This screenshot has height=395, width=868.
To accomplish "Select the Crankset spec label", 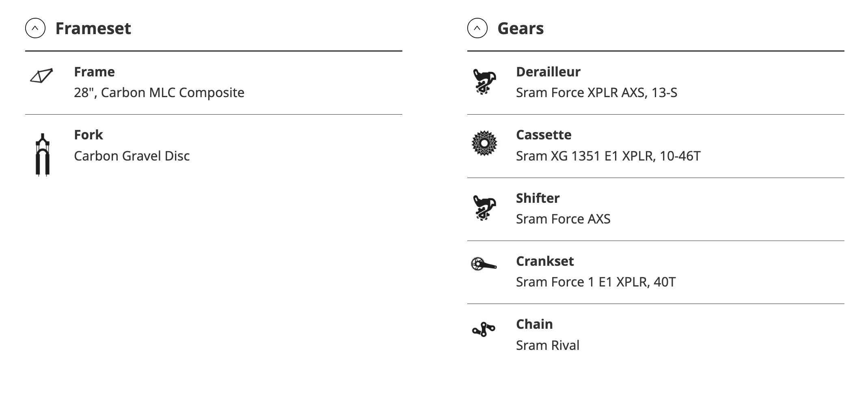I will [x=545, y=261].
